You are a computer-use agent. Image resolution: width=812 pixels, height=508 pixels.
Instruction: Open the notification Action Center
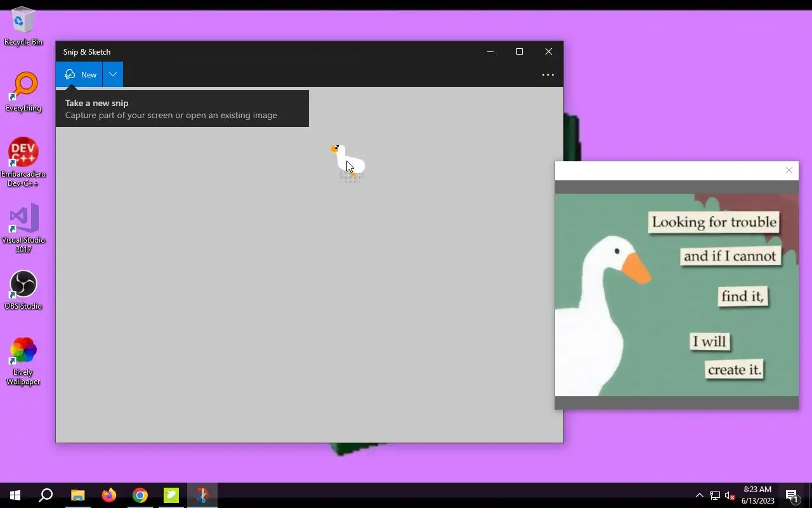792,495
